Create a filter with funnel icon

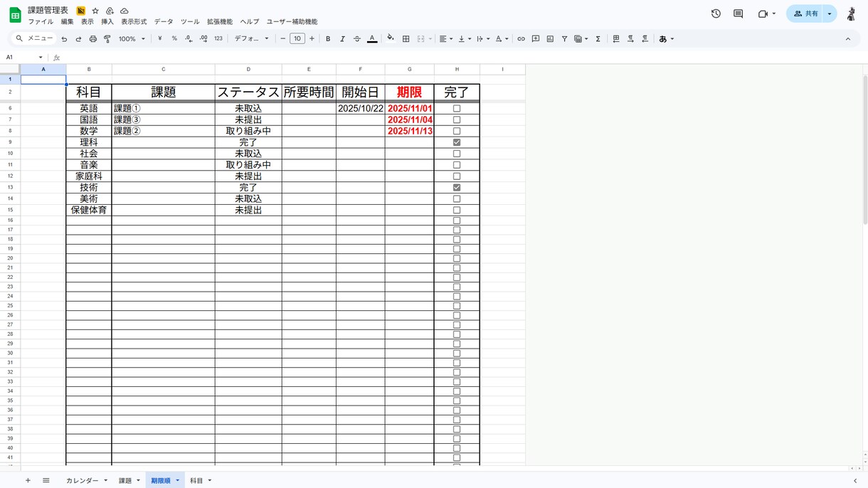point(564,39)
